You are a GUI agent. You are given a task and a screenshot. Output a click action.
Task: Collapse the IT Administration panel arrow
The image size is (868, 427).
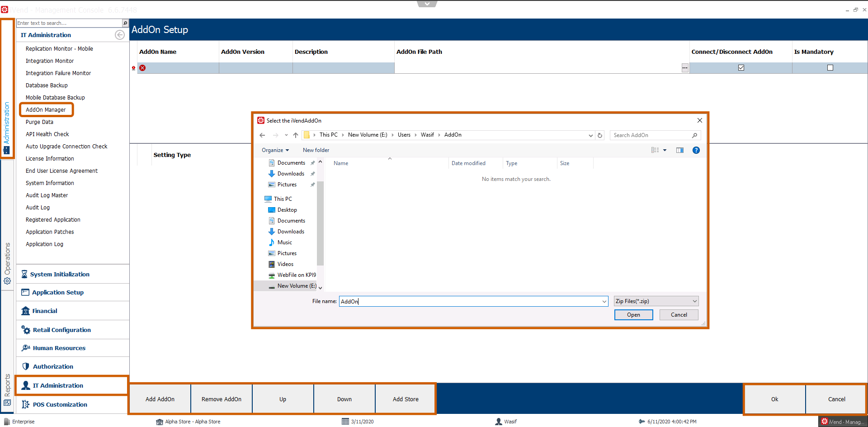tap(119, 35)
